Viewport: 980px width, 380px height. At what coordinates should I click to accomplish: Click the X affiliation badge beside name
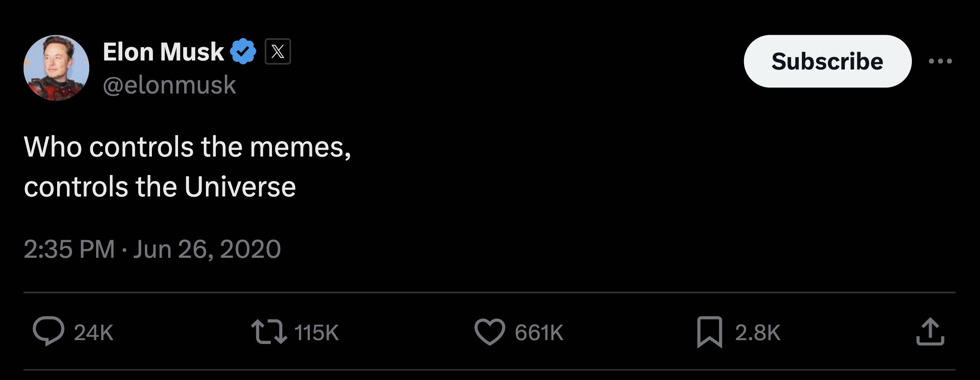tap(278, 51)
